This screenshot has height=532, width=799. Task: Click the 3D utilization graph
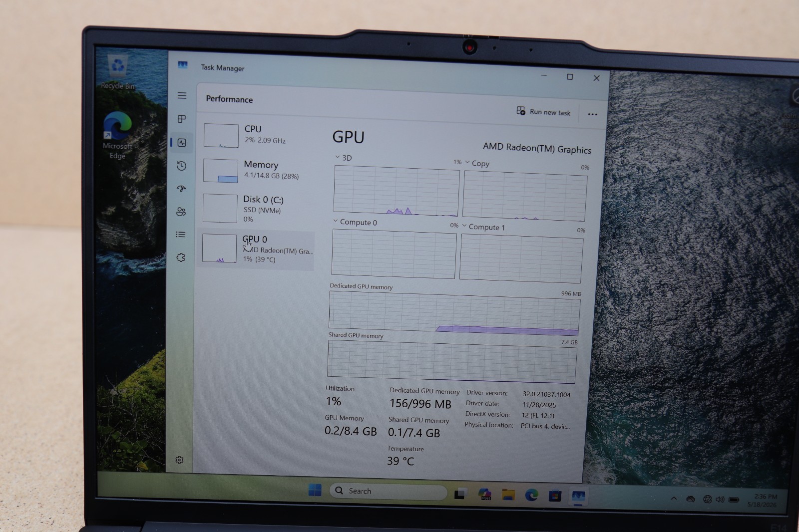[397, 192]
